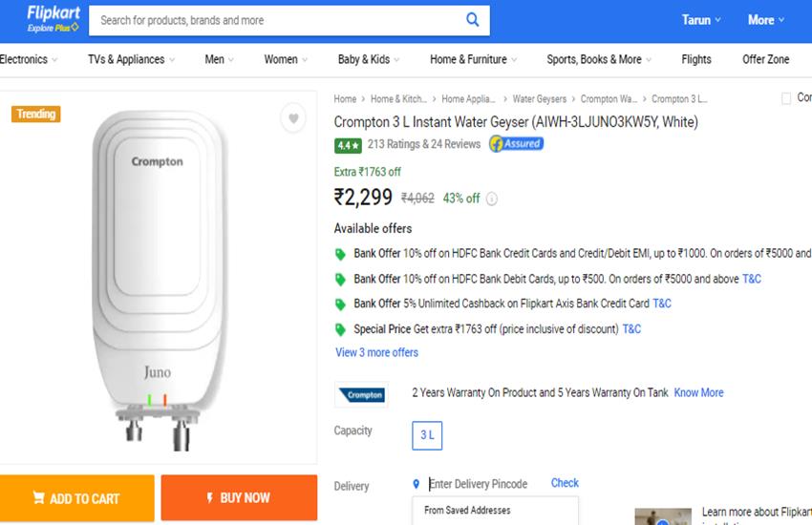The width and height of the screenshot is (812, 525).
Task: Open the Flights menu item
Action: point(696,59)
